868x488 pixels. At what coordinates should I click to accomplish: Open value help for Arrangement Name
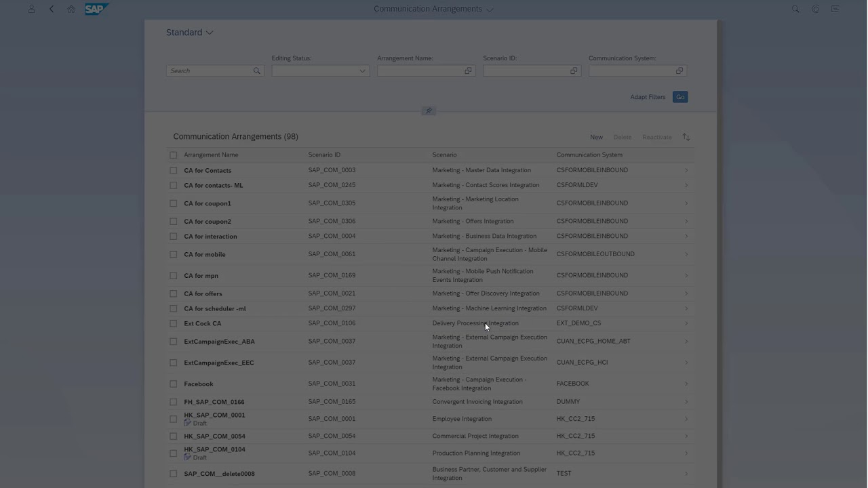click(x=468, y=70)
